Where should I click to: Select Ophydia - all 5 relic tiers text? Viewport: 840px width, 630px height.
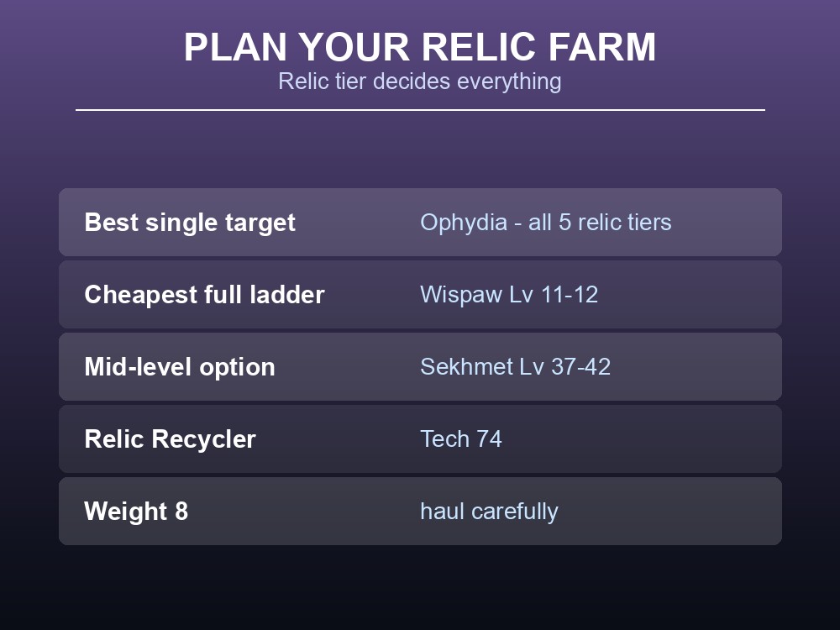point(545,223)
